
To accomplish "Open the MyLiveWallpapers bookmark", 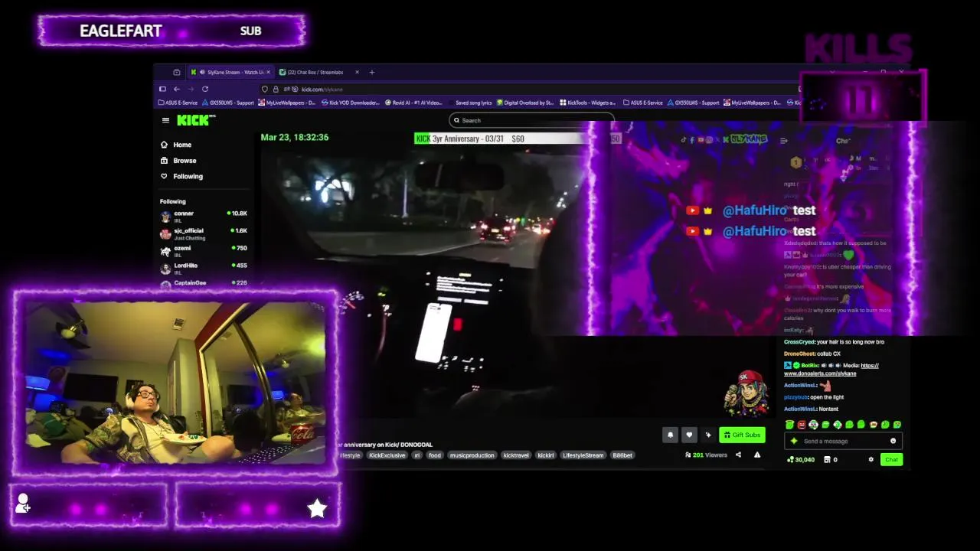I will click(x=287, y=103).
